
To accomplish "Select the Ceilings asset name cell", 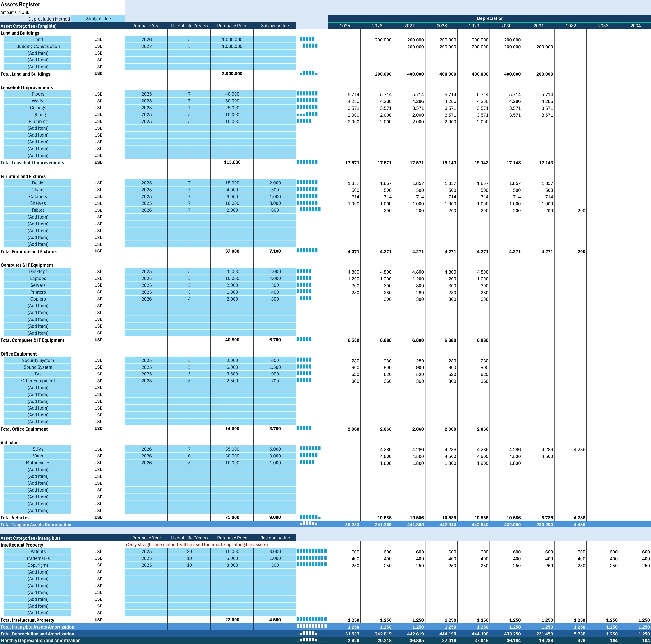I will [37, 108].
